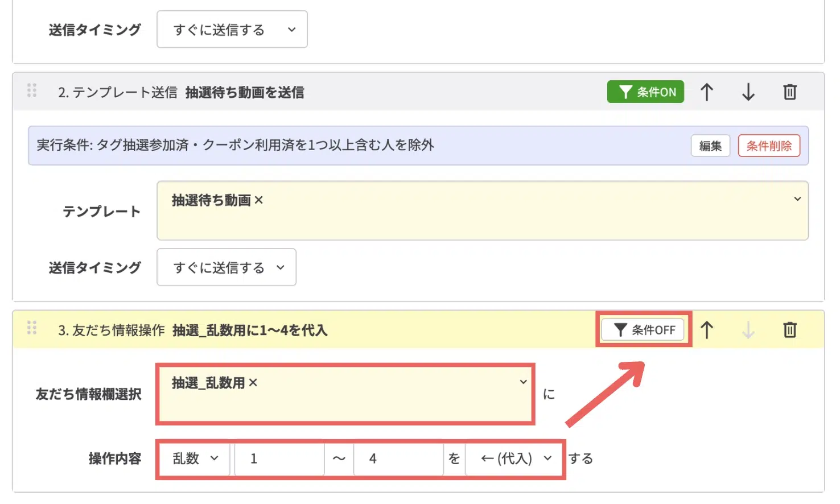
Task: Click the random maximum value field
Action: point(398,458)
